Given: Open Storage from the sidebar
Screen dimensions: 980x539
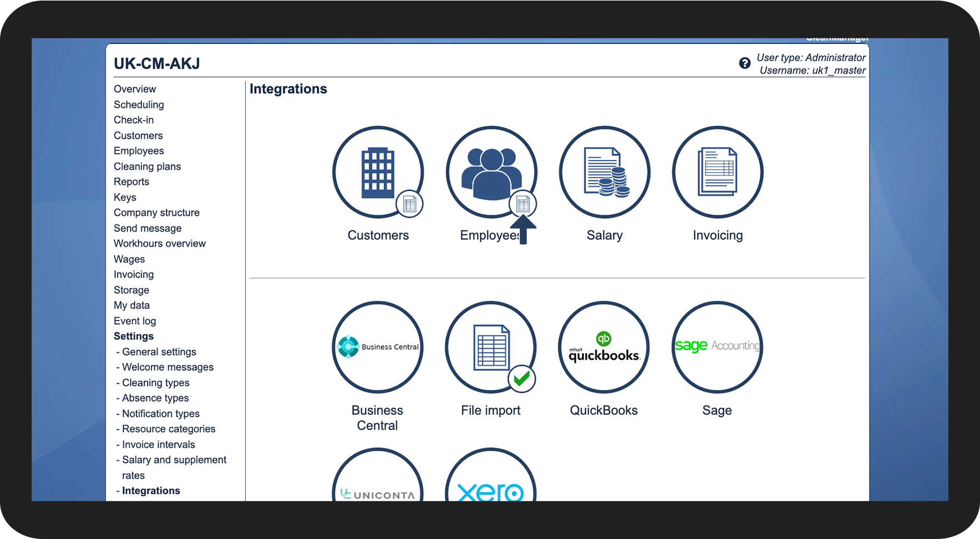Looking at the screenshot, I should [131, 290].
